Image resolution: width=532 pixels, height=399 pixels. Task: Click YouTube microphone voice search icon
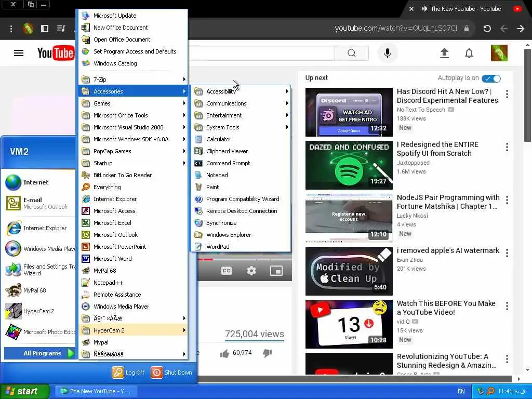click(x=387, y=53)
